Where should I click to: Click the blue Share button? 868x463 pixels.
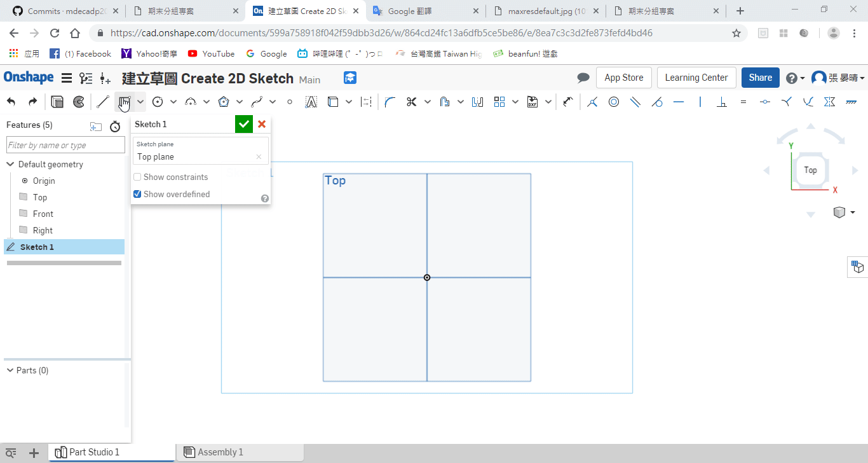point(761,78)
